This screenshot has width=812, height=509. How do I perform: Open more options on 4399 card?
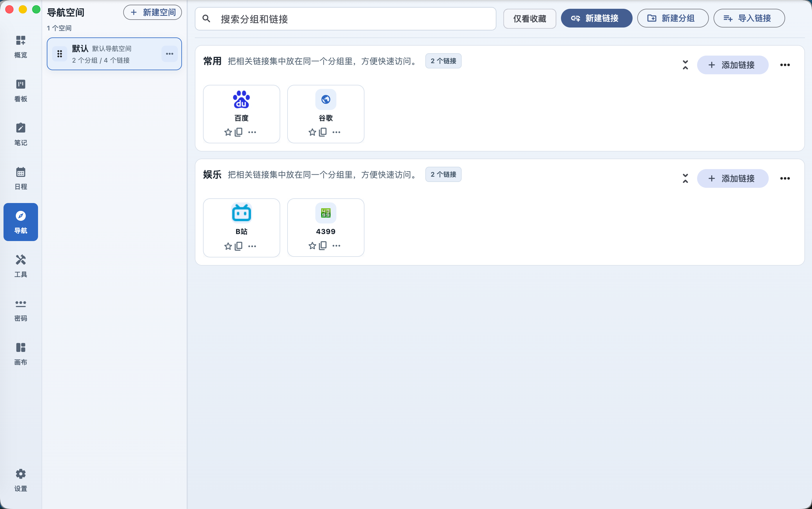coord(336,246)
